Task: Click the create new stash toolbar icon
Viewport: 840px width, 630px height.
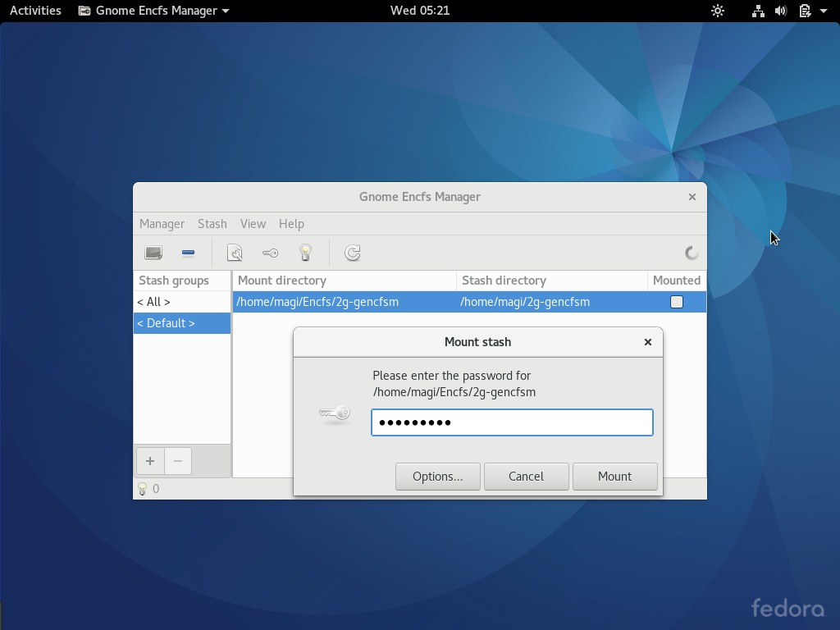Action: (x=153, y=253)
